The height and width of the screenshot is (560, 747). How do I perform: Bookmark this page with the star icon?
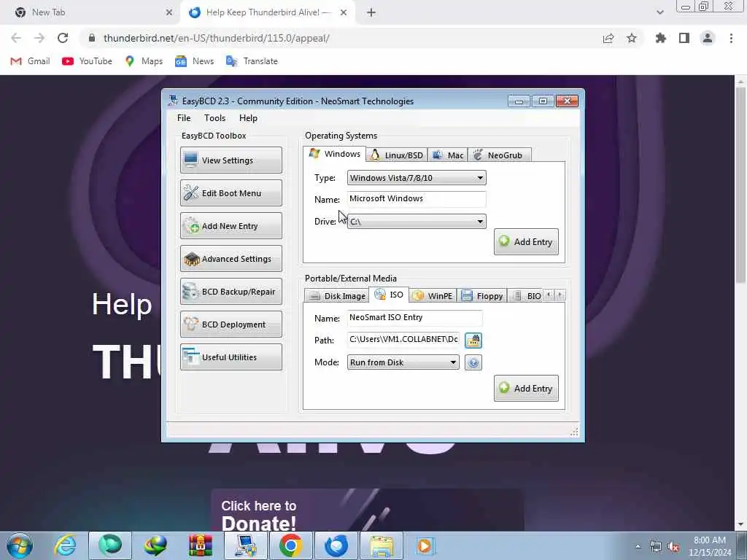[631, 38]
